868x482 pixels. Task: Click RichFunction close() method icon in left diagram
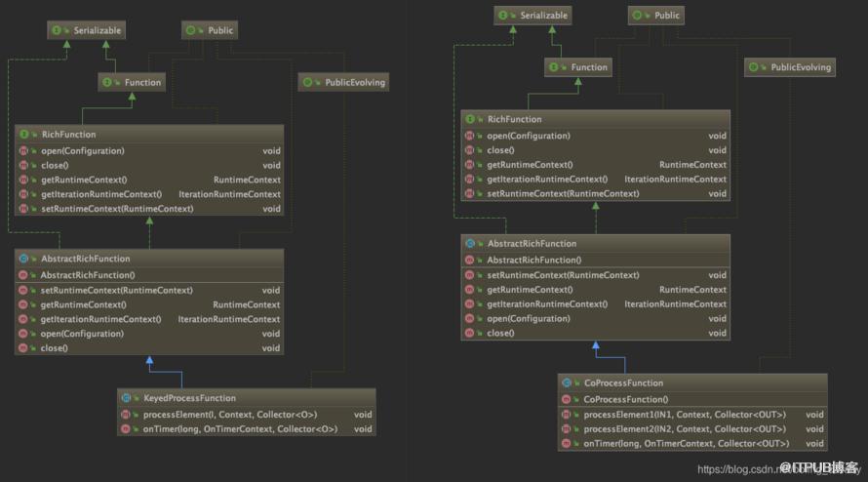pyautogui.click(x=23, y=165)
